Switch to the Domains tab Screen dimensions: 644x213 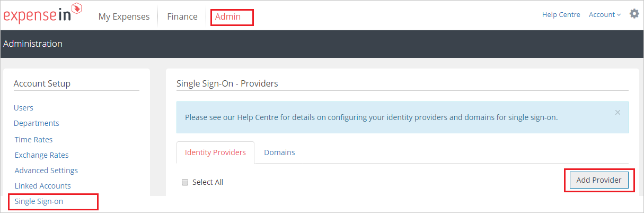(279, 152)
